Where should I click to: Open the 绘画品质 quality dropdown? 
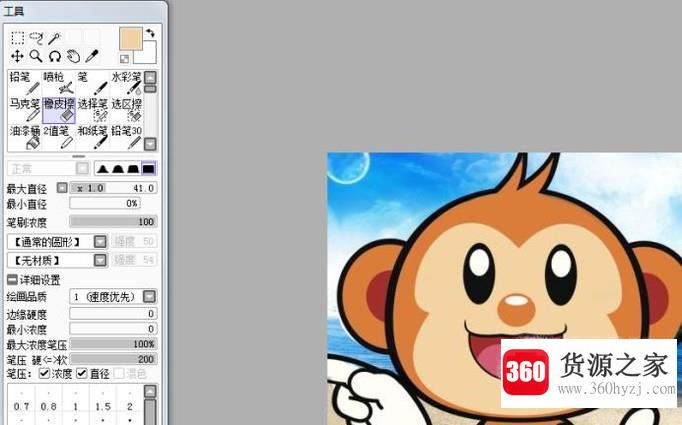(x=149, y=296)
